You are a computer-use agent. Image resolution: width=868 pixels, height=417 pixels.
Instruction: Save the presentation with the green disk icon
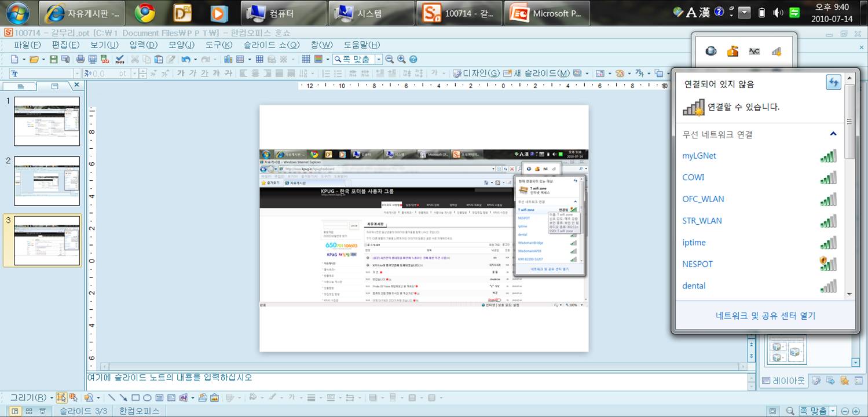tap(54, 59)
